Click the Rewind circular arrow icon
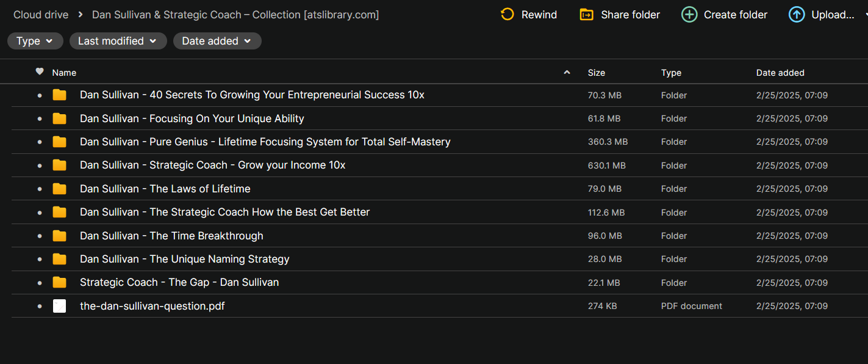This screenshot has width=868, height=364. pos(507,15)
